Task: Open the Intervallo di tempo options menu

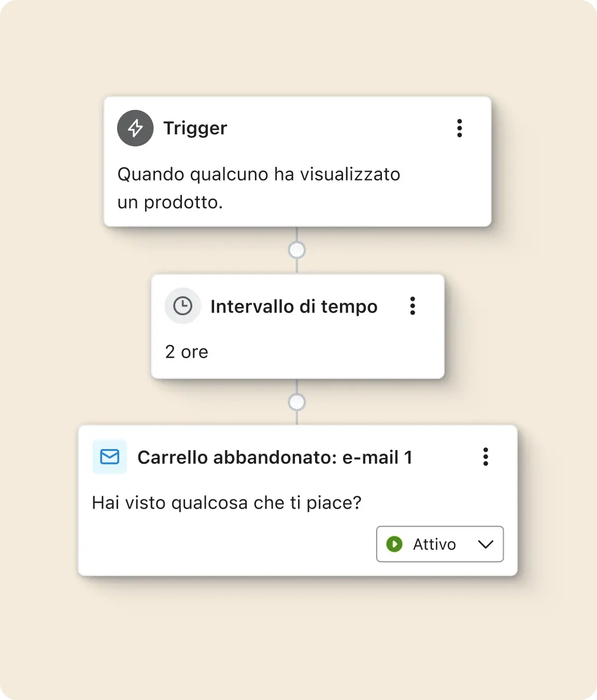Action: pyautogui.click(x=413, y=306)
